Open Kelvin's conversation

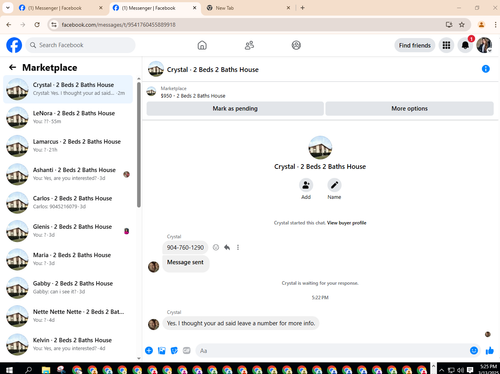(x=68, y=344)
